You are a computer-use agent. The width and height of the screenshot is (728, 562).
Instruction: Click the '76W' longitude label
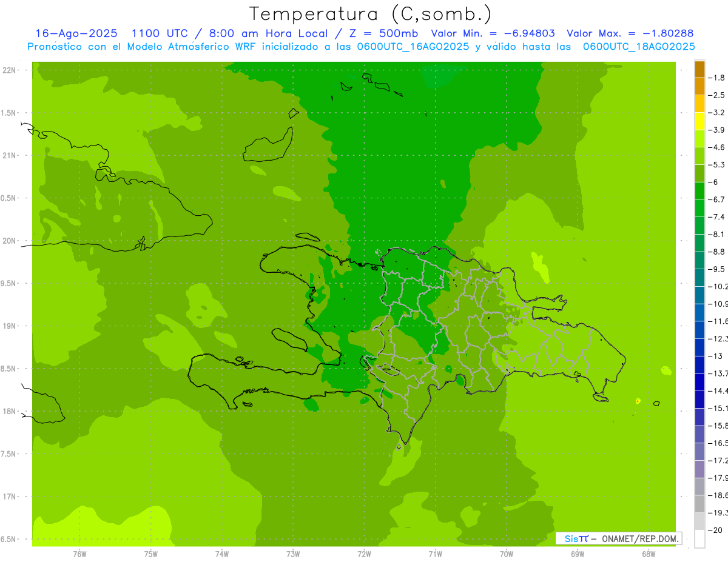[79, 554]
